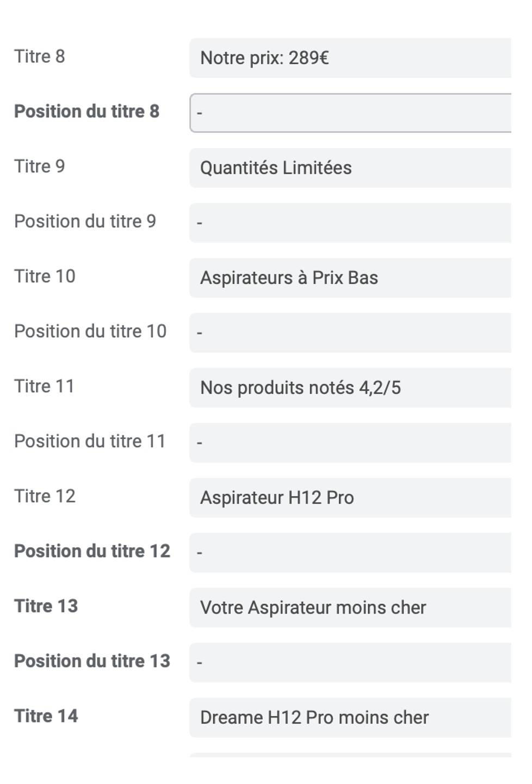Click the bold 'Titre 13' label

(x=46, y=606)
